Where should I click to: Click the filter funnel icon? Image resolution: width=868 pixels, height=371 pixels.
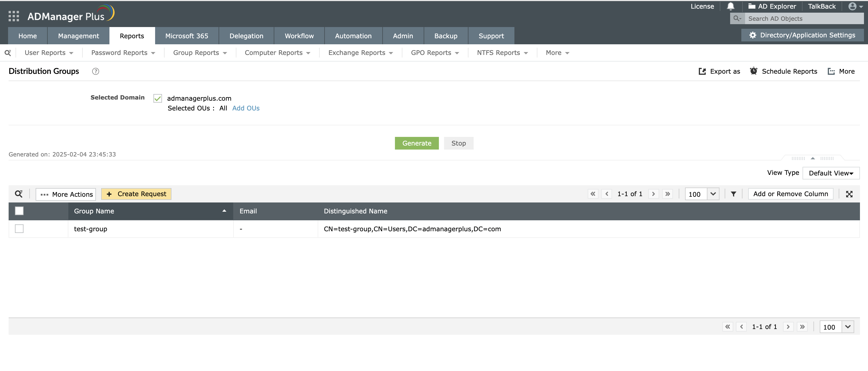coord(733,194)
